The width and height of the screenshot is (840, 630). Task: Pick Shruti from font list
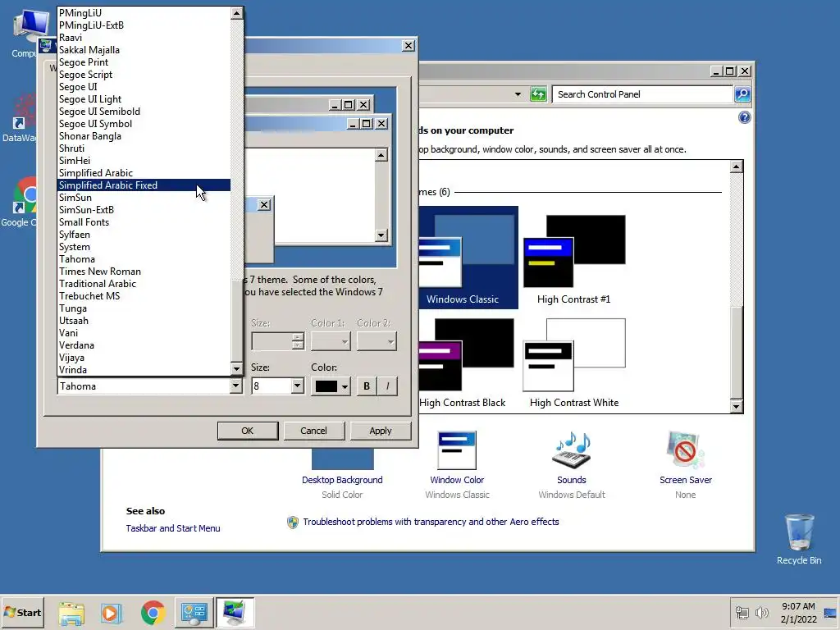coord(144,148)
